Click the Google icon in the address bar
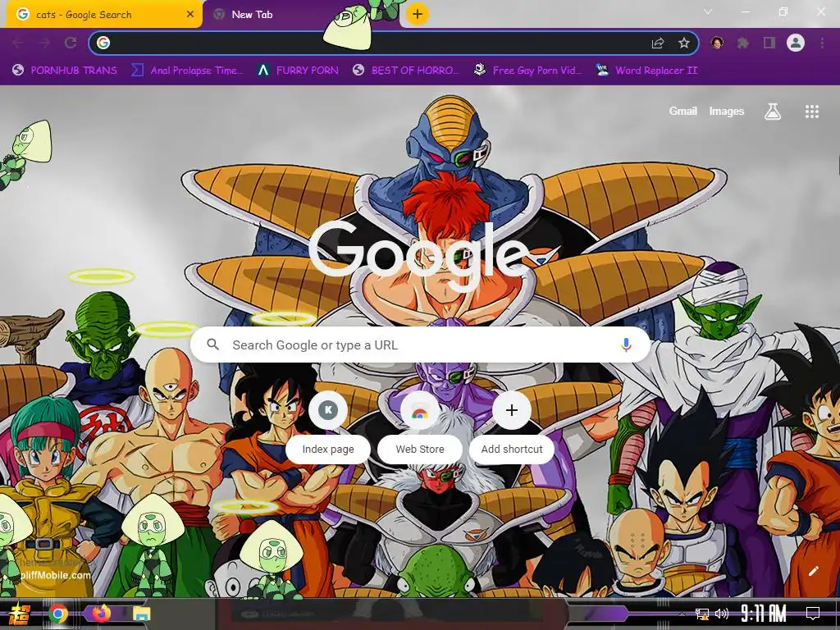The image size is (840, 630). [103, 43]
